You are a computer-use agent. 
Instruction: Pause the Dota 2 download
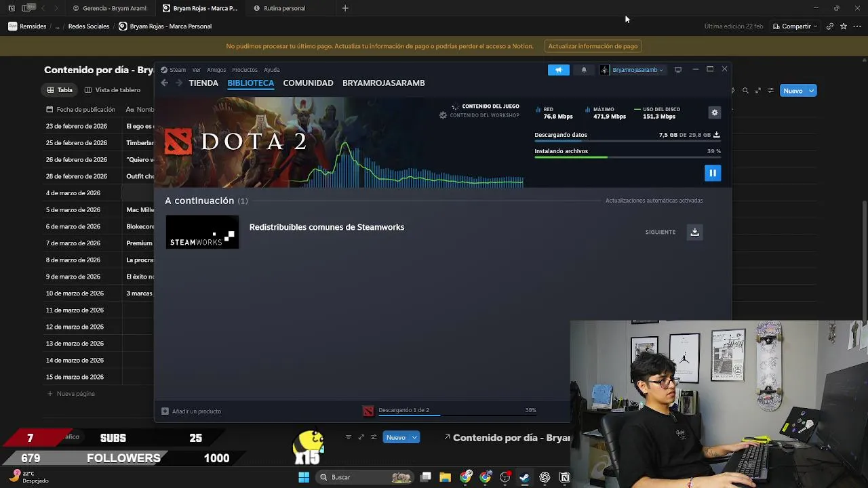click(713, 173)
